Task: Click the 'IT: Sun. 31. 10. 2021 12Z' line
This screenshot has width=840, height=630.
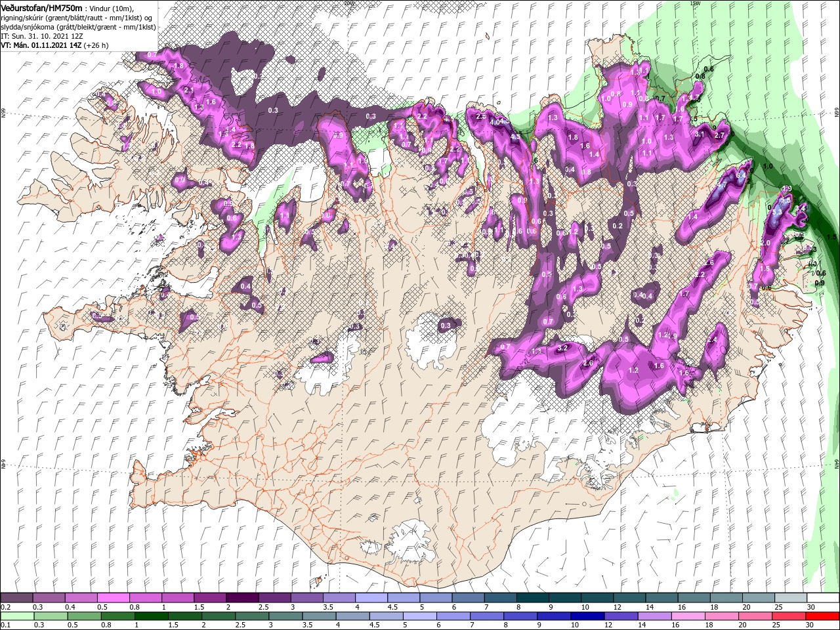Action: coord(41,36)
